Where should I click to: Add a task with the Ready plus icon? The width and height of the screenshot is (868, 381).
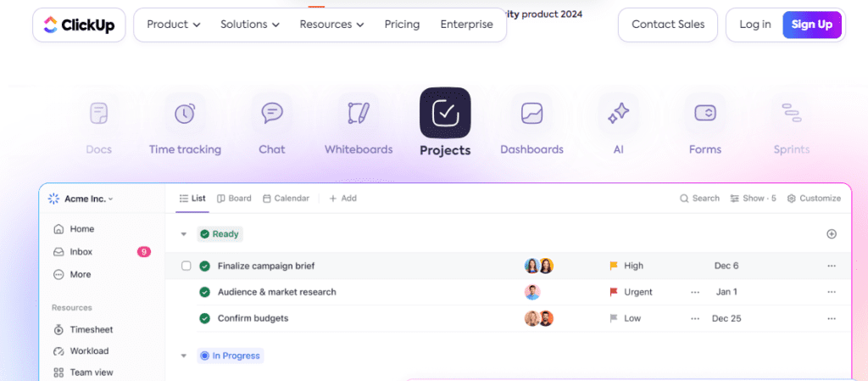click(831, 234)
